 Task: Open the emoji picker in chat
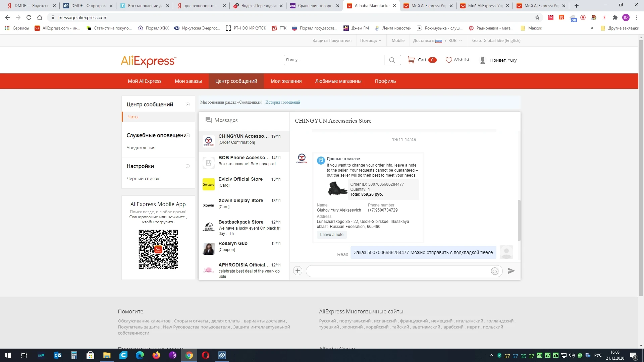tap(494, 271)
